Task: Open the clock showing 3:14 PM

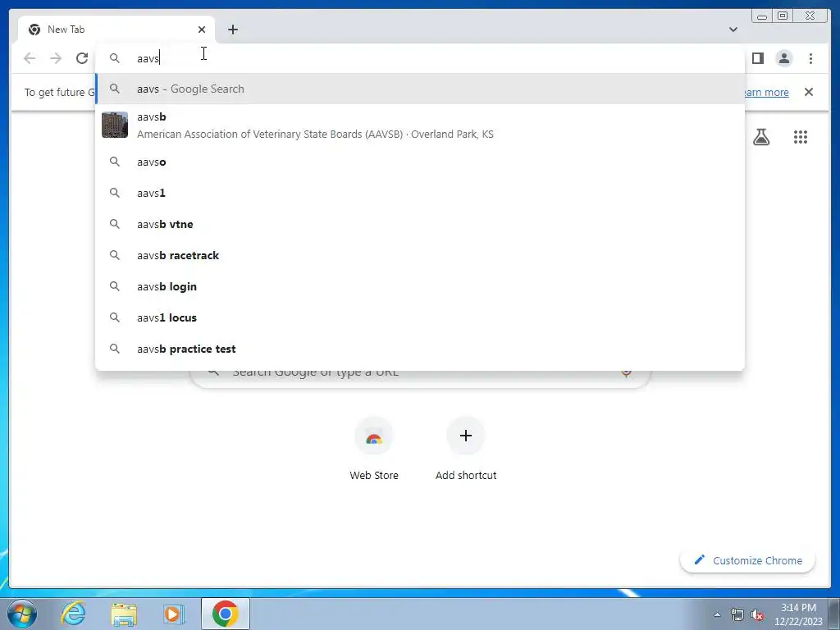Action: tap(798, 614)
